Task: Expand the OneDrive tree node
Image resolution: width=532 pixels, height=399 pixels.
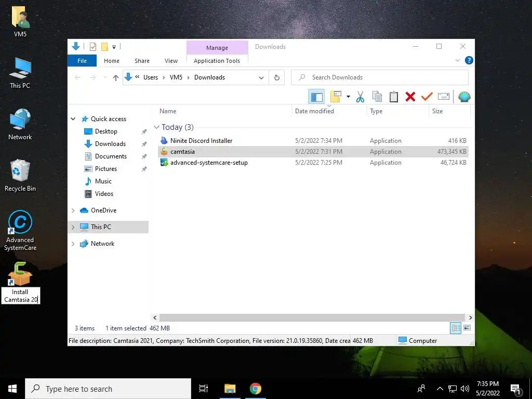Action: (73, 210)
